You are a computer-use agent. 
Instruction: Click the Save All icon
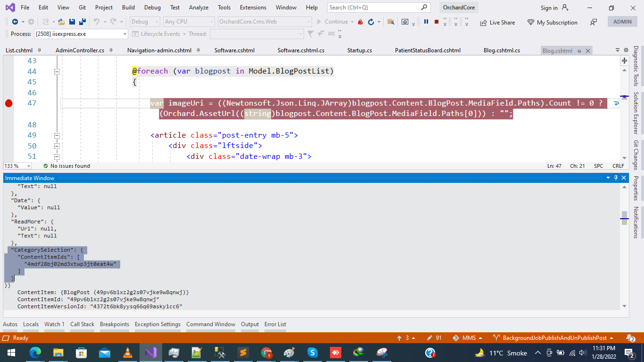tap(83, 22)
